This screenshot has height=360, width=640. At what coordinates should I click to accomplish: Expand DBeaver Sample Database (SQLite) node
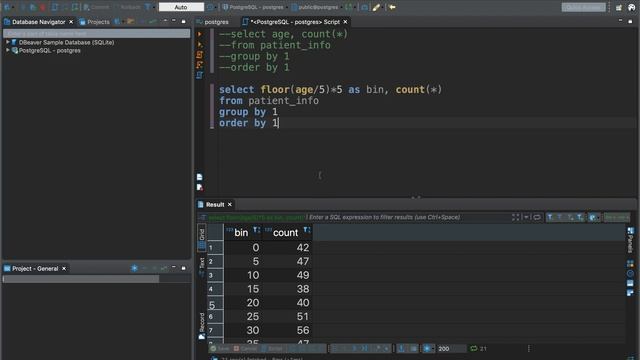click(x=7, y=42)
